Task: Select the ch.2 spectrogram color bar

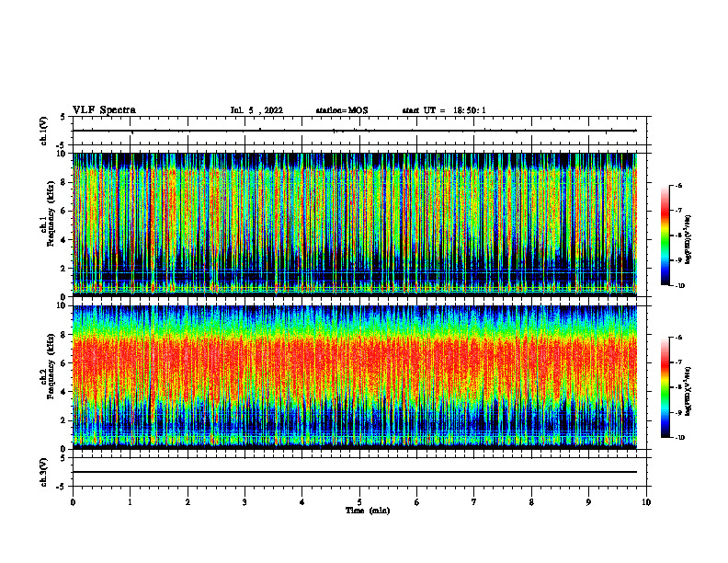Action: pos(665,387)
